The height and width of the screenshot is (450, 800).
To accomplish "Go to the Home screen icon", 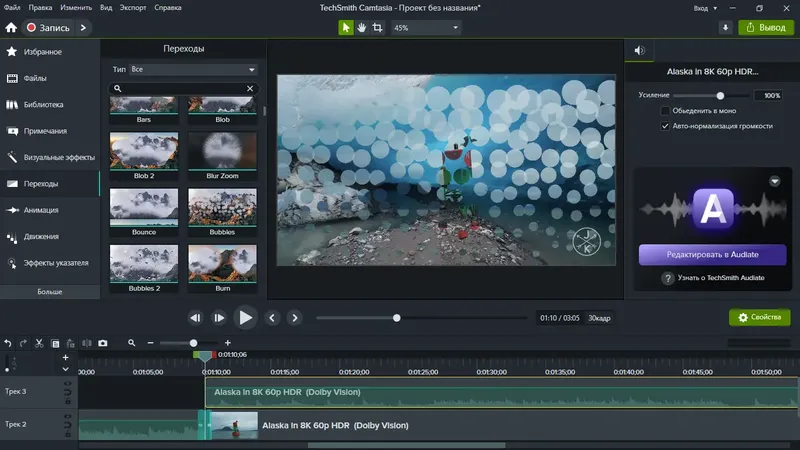I will click(x=11, y=28).
